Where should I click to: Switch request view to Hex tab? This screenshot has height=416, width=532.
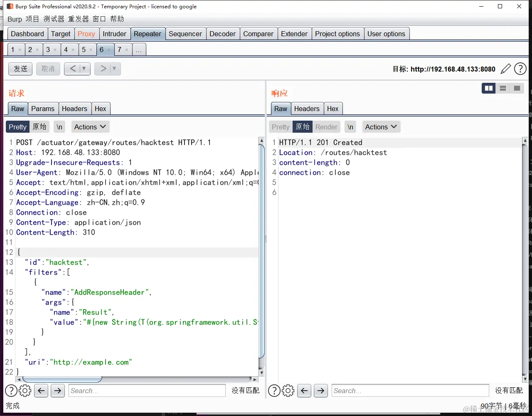100,109
